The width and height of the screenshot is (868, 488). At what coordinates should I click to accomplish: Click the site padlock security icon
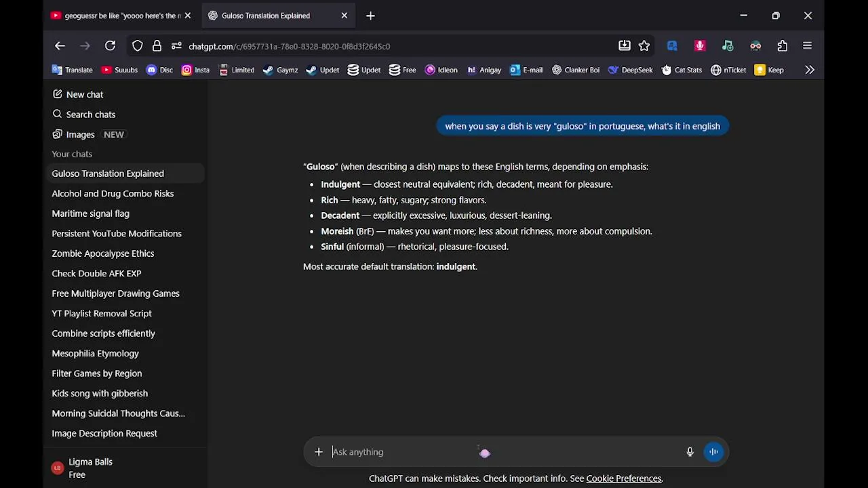click(157, 46)
